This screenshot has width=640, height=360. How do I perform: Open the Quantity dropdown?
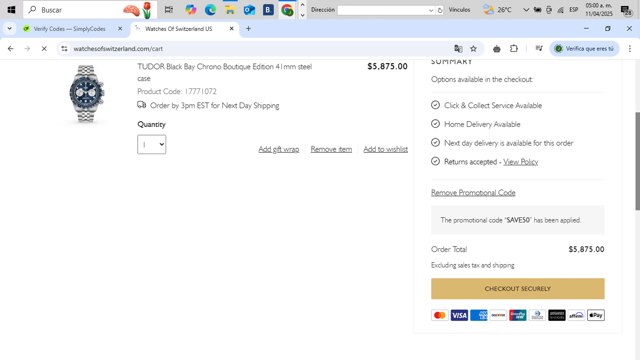point(151,144)
